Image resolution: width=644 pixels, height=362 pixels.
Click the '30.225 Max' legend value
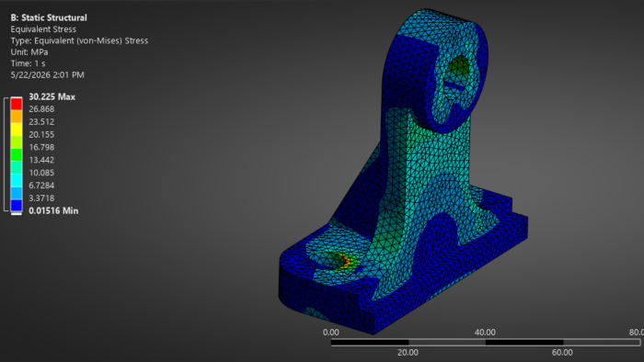(52, 96)
